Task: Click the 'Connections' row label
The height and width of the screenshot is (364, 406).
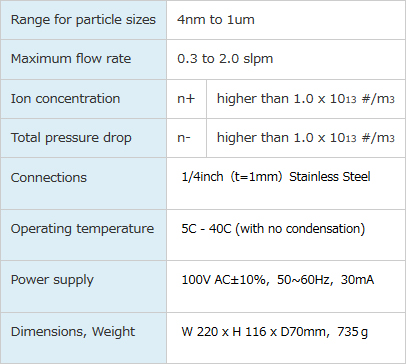Action: pyautogui.click(x=49, y=177)
